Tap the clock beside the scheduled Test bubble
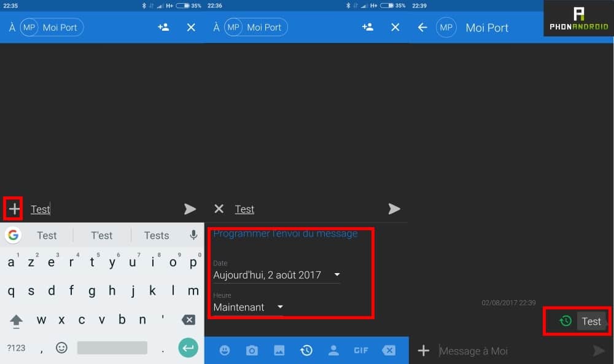The image size is (614, 364). [x=564, y=321]
